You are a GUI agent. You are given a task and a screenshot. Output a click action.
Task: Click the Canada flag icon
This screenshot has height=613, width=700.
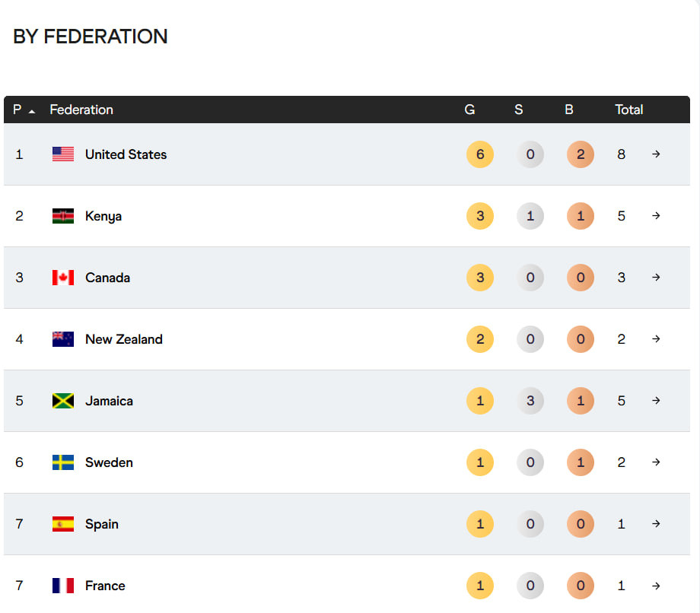(63, 278)
